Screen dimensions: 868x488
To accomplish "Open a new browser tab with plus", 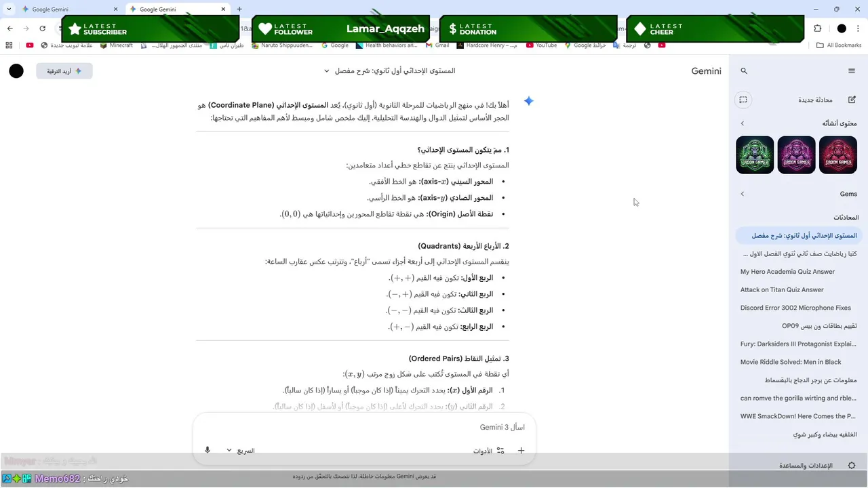I will [239, 9].
